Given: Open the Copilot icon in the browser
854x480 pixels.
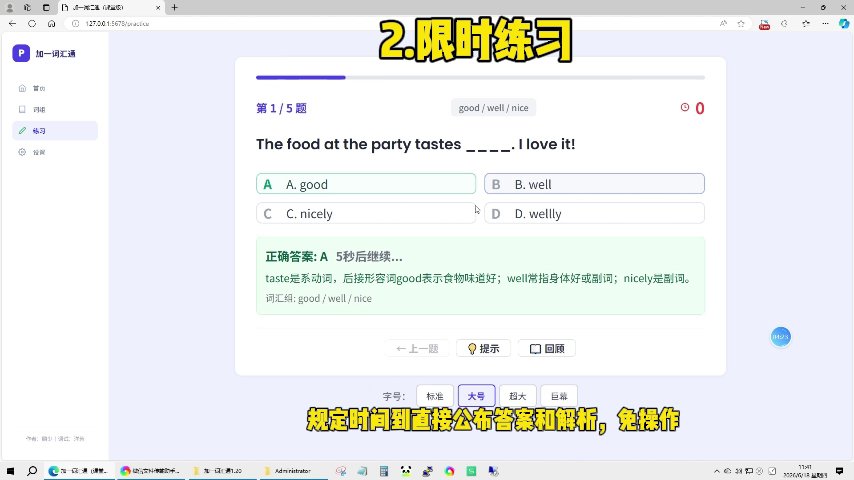Looking at the screenshot, I should tap(844, 23).
